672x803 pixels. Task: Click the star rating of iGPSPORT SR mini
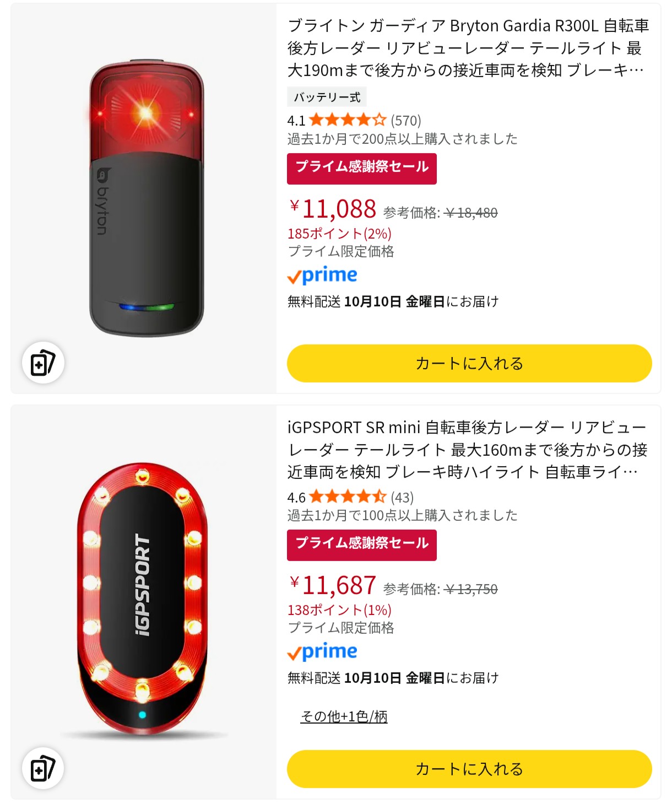pos(348,497)
